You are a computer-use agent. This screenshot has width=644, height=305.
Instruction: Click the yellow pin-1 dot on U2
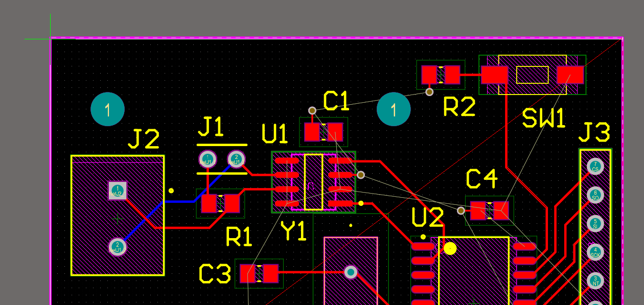[450, 248]
